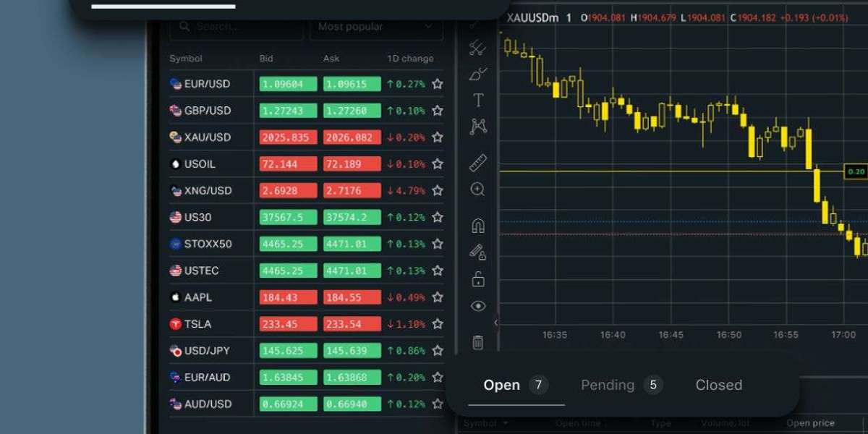Toggle lock all drawings padlock
Image resolution: width=868 pixels, height=434 pixels.
coord(477,278)
